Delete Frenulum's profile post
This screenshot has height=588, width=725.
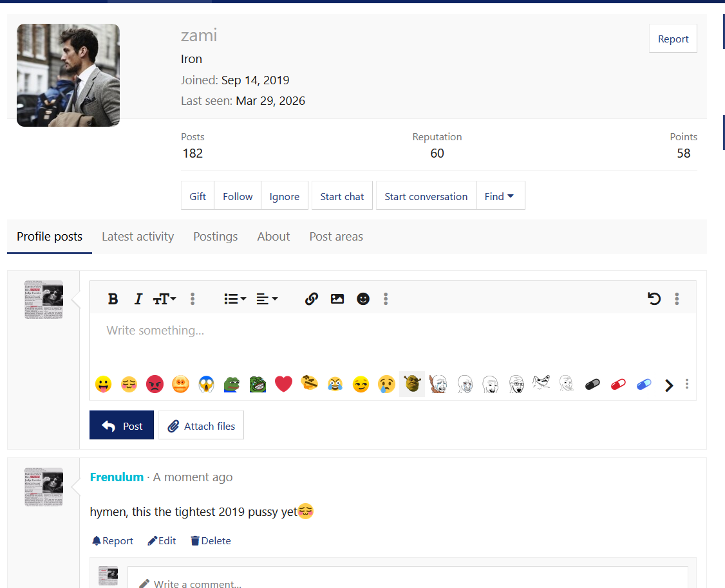point(211,540)
